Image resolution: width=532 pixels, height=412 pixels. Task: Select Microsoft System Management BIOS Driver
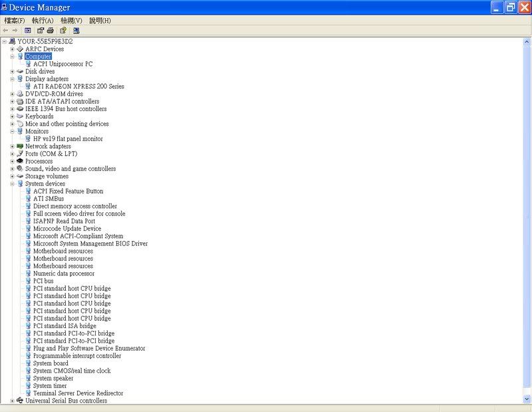90,244
